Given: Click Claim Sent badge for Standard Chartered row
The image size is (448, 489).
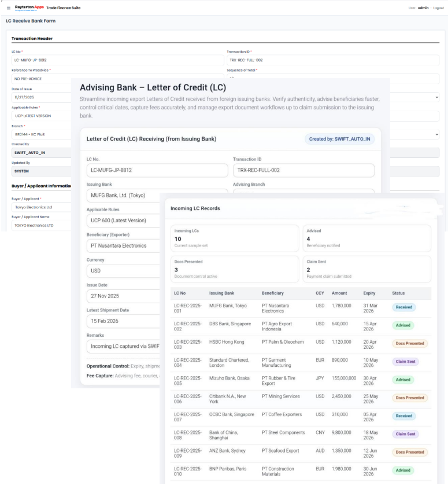Looking at the screenshot, I should click(405, 362).
